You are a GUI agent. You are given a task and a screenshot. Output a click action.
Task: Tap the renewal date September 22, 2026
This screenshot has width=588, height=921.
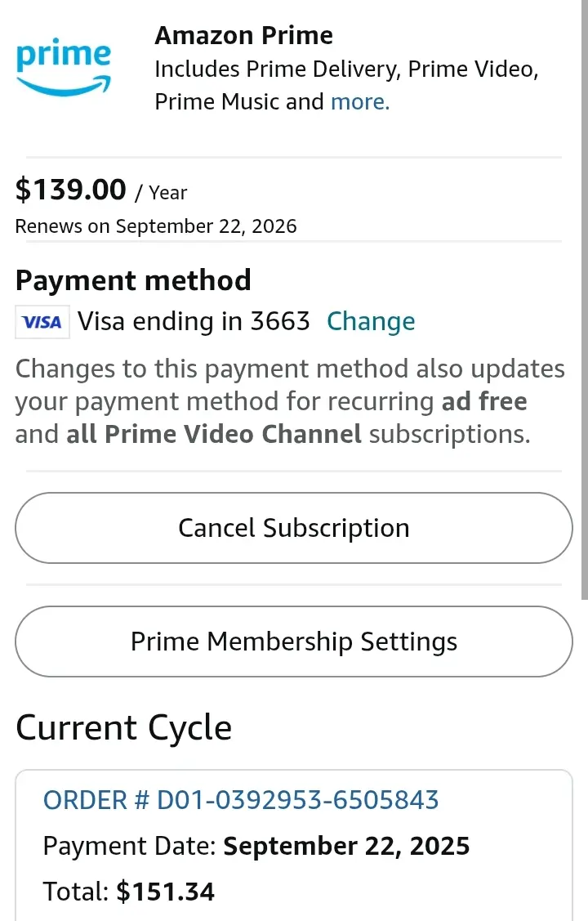[206, 226]
